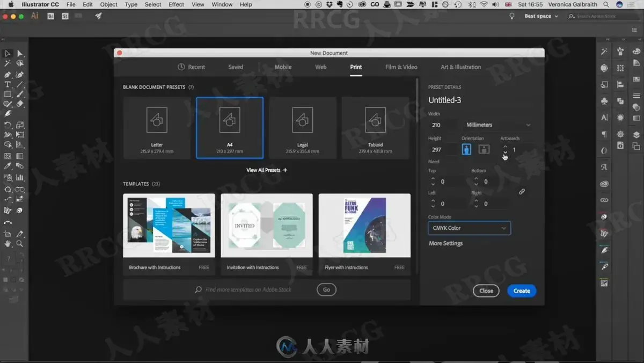644x363 pixels.
Task: Open the Links panel icon
Action: click(604, 200)
